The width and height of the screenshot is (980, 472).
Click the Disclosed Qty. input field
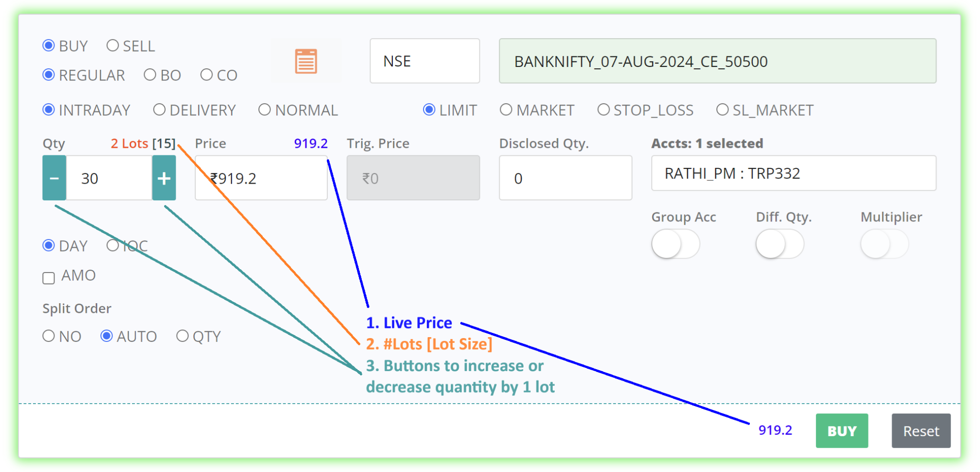pyautogui.click(x=566, y=177)
